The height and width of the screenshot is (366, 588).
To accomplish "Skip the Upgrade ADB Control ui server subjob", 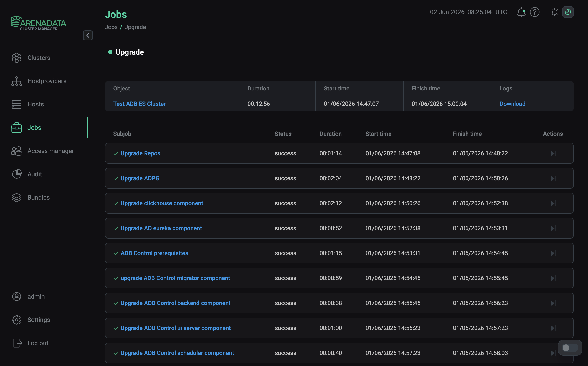I will pyautogui.click(x=553, y=328).
